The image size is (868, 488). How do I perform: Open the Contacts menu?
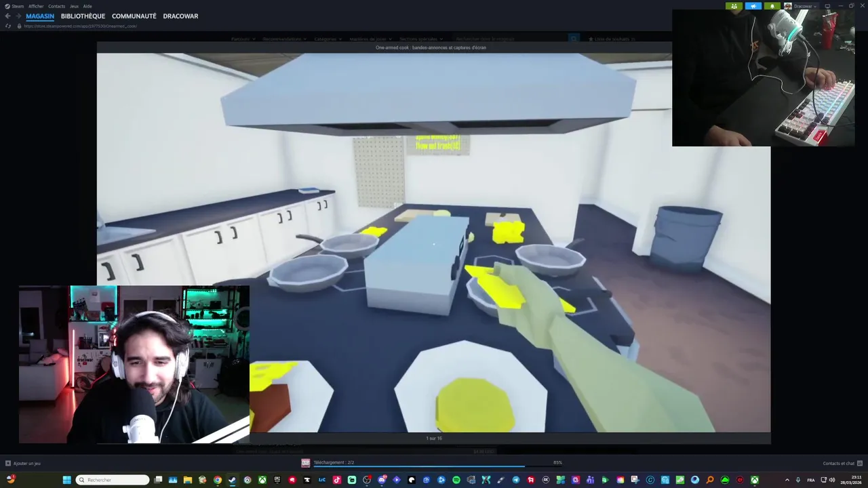click(56, 6)
